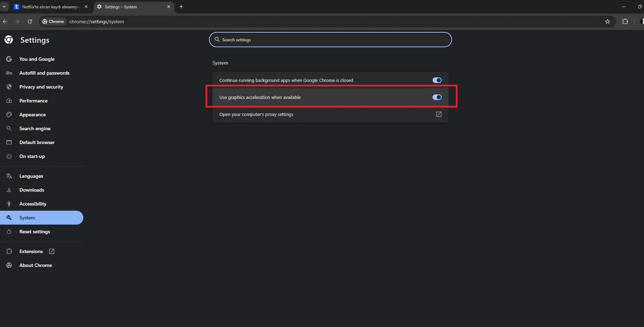Click the translate Languages icon
This screenshot has height=327, width=644.
point(9,176)
